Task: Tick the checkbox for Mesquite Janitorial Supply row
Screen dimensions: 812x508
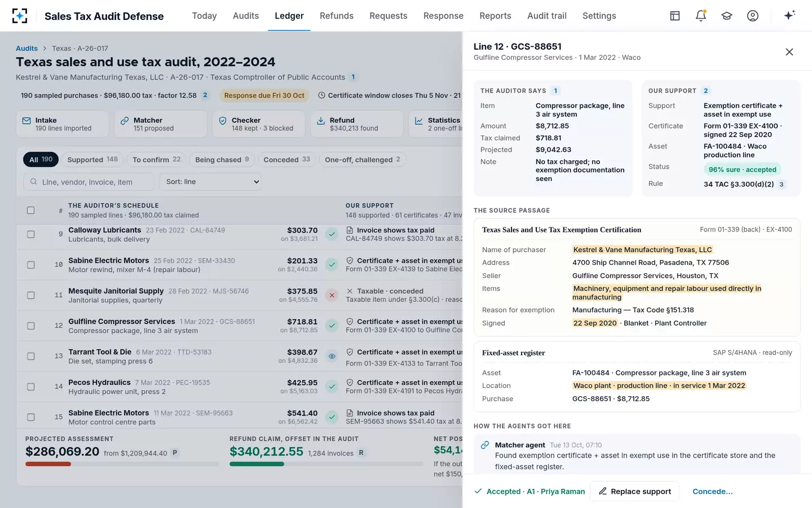Action: click(31, 295)
